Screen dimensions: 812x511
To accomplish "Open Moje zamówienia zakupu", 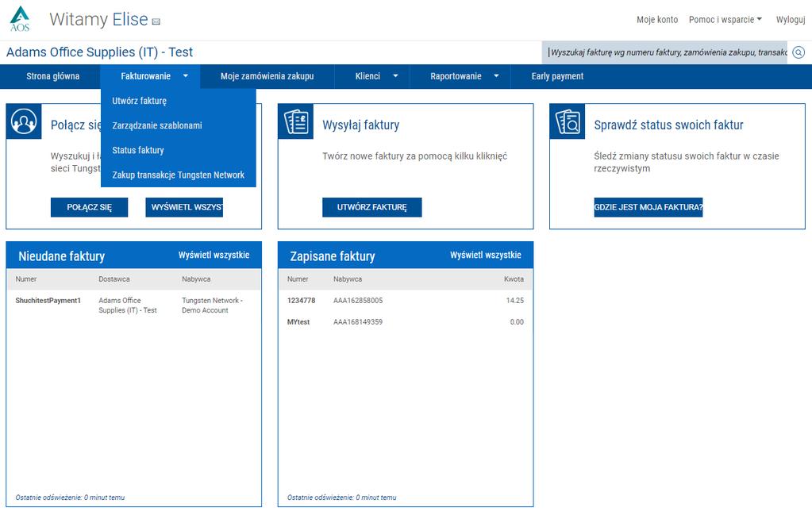I will (267, 76).
